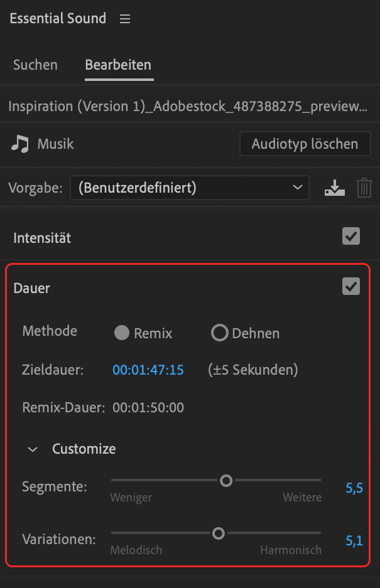Toggle the Intensität checkbox
The height and width of the screenshot is (588, 380).
click(350, 236)
